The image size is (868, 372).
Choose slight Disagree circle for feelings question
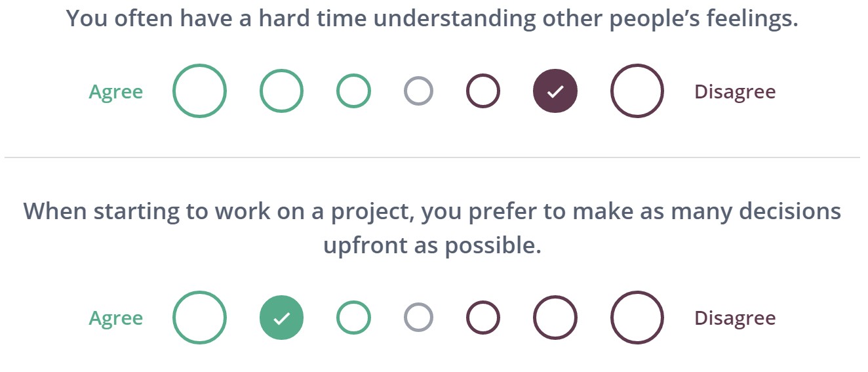[483, 91]
